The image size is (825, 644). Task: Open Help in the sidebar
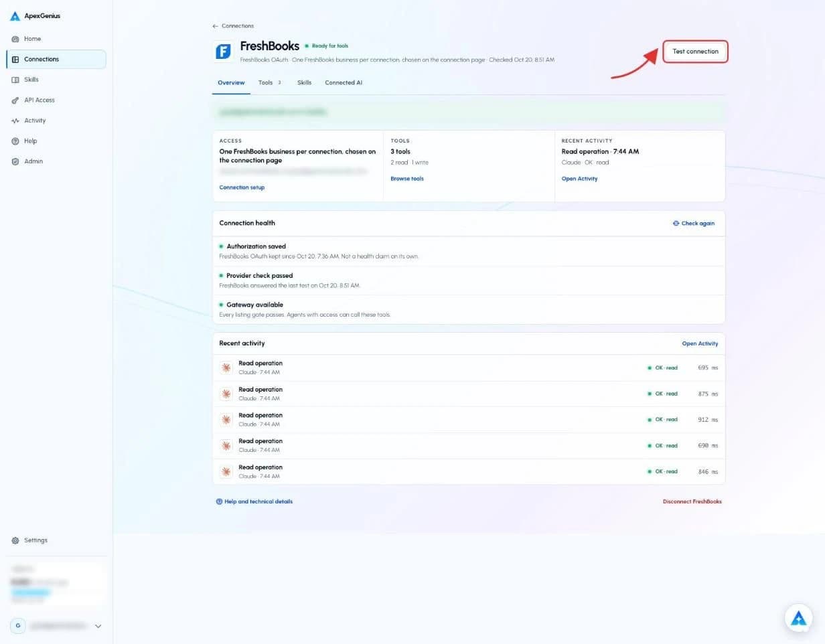pyautogui.click(x=56, y=141)
